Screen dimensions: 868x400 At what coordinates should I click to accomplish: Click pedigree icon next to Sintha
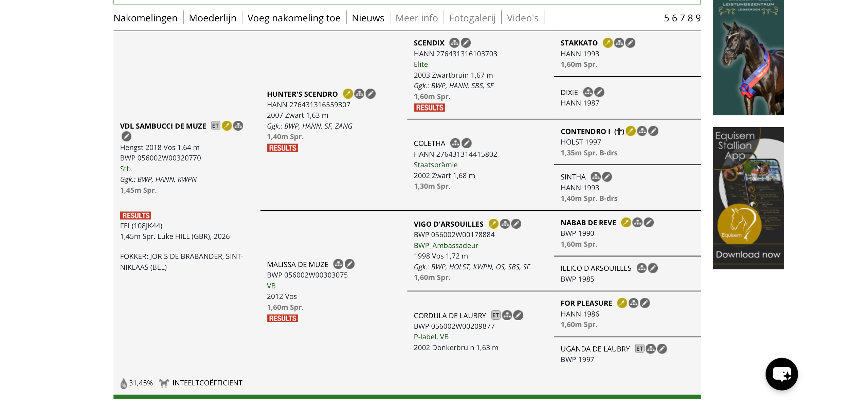595,177
